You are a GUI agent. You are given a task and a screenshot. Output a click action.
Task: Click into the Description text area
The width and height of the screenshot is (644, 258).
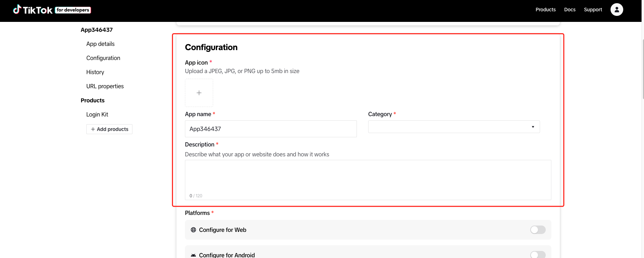click(368, 176)
